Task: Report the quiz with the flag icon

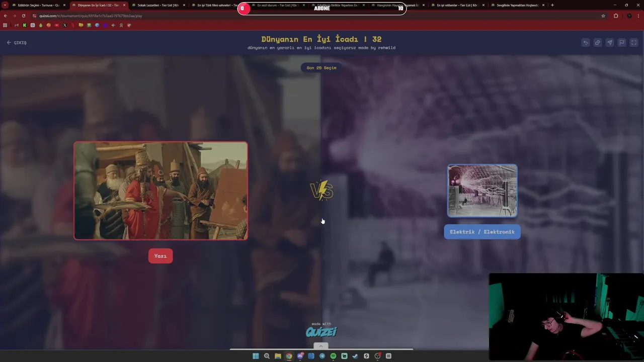Action: [x=621, y=43]
